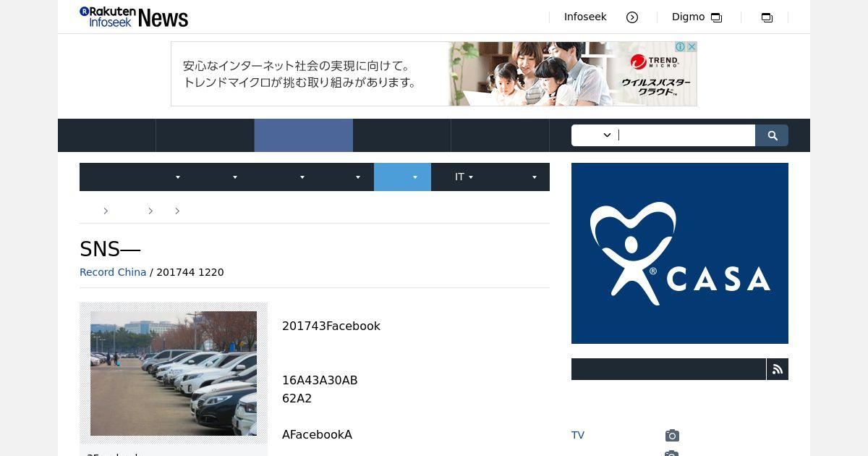Click the article headline starting with SNS

click(x=110, y=249)
